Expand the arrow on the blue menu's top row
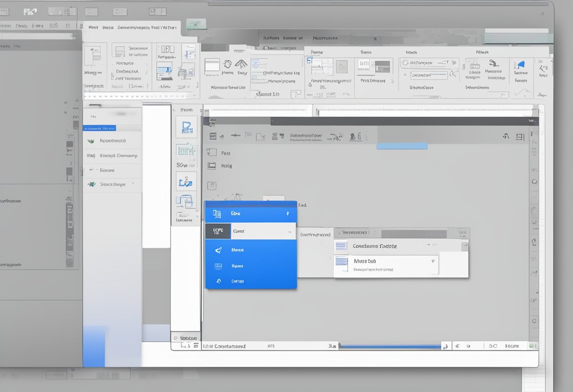 tap(287, 214)
